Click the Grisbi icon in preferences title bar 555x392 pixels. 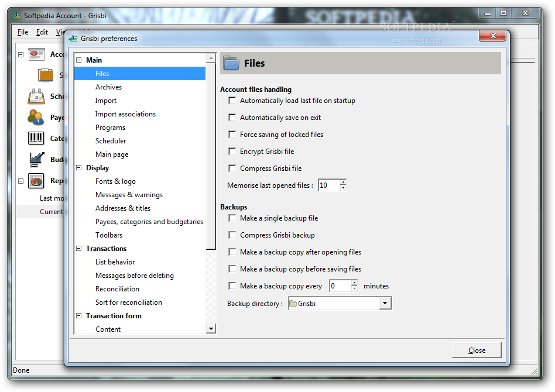click(x=73, y=39)
